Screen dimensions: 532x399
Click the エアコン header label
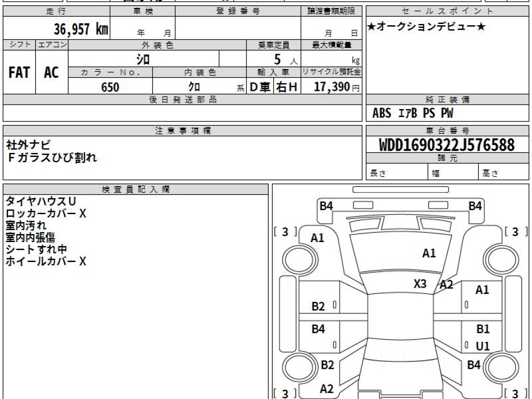coord(52,45)
